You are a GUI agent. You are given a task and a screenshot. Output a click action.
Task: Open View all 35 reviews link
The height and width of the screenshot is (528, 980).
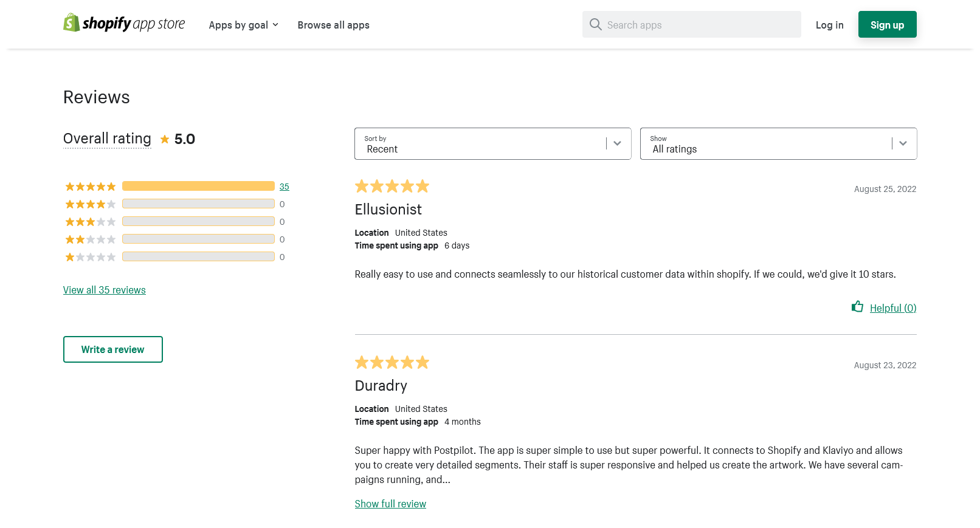(x=105, y=290)
